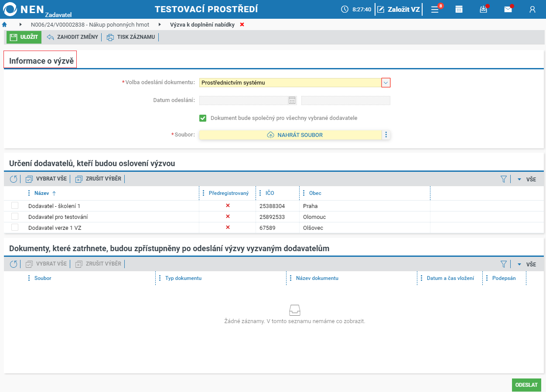The image size is (546, 392).
Task: Close the Výzva k doplnění nabídky breadcrumb
Action: click(242, 24)
